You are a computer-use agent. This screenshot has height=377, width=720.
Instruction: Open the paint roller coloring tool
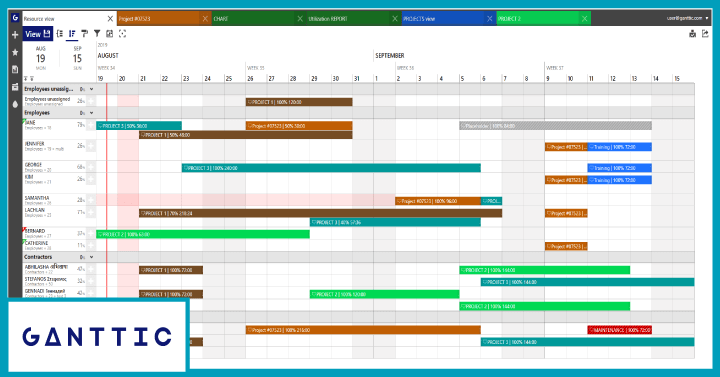click(84, 34)
